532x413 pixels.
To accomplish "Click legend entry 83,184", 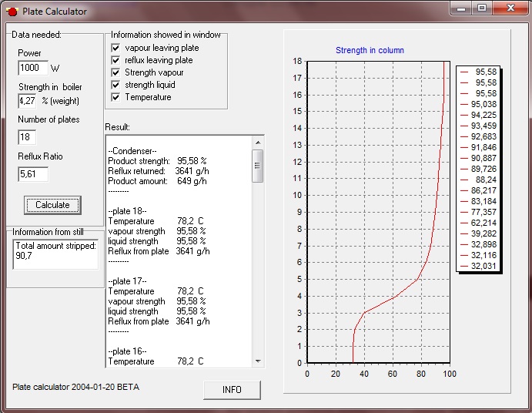I will [x=478, y=201].
